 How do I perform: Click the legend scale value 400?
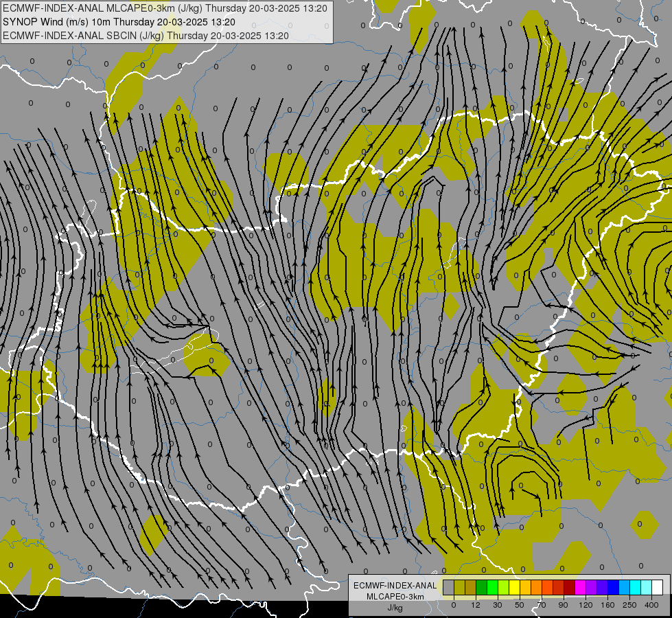click(x=651, y=605)
